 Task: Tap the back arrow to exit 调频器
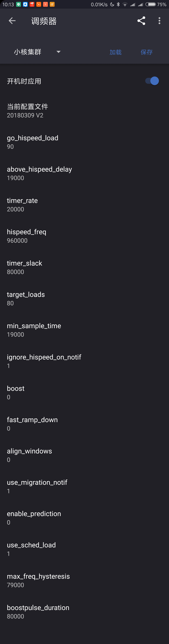tap(12, 21)
